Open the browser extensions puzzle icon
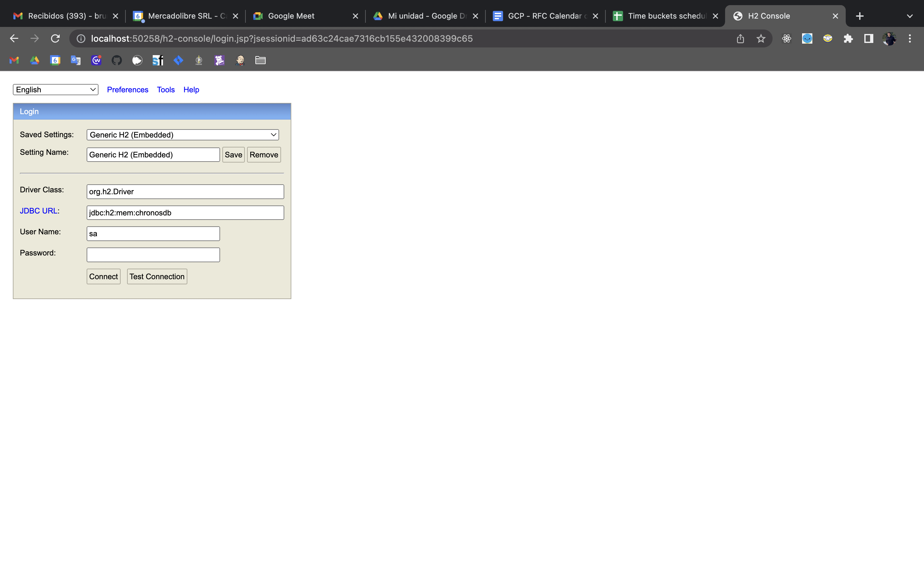 (x=848, y=38)
